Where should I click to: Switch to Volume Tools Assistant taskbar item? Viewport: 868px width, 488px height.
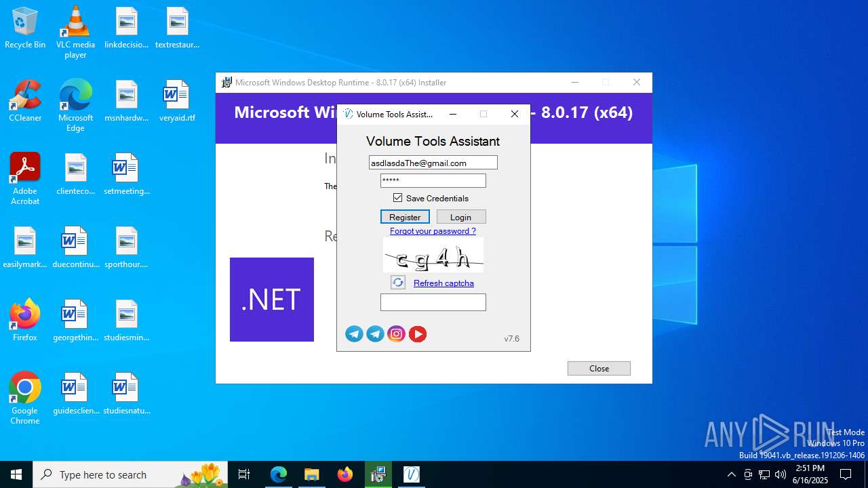pos(412,474)
